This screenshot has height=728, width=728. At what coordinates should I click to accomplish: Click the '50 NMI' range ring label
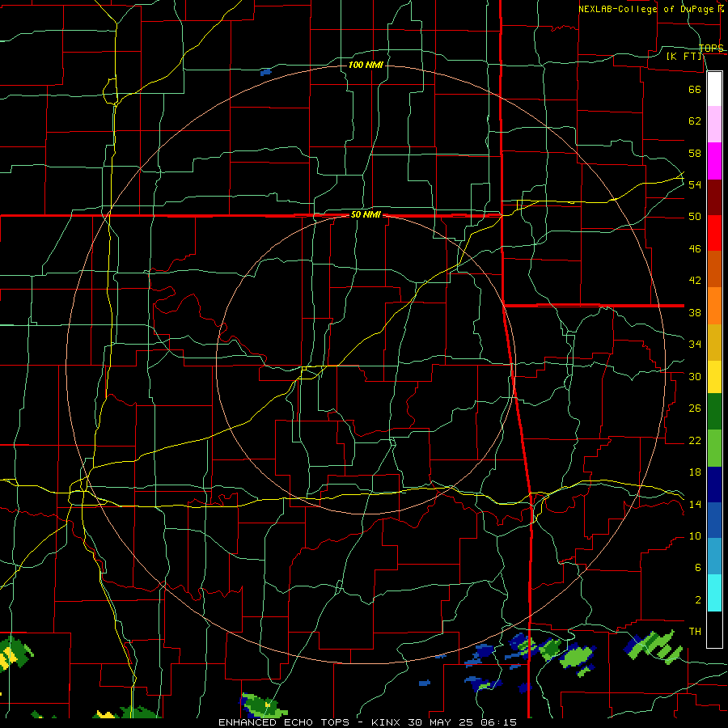point(366,214)
